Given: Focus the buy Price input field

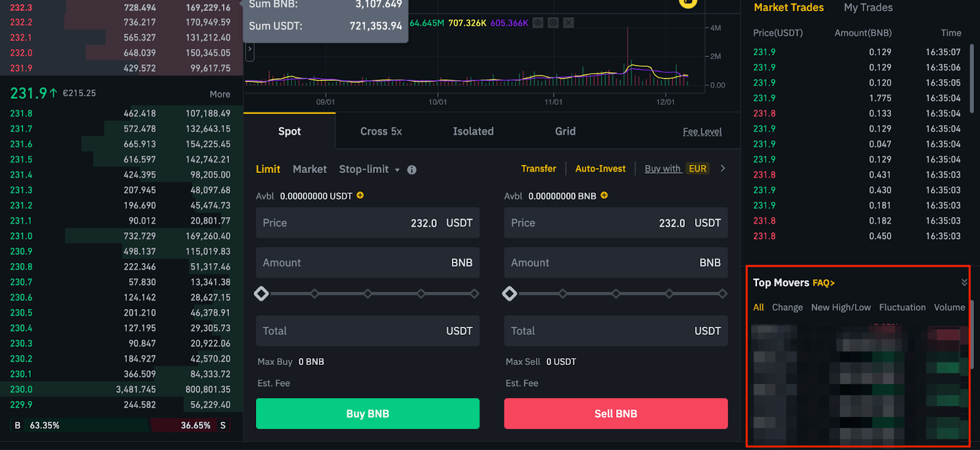Looking at the screenshot, I should (367, 223).
